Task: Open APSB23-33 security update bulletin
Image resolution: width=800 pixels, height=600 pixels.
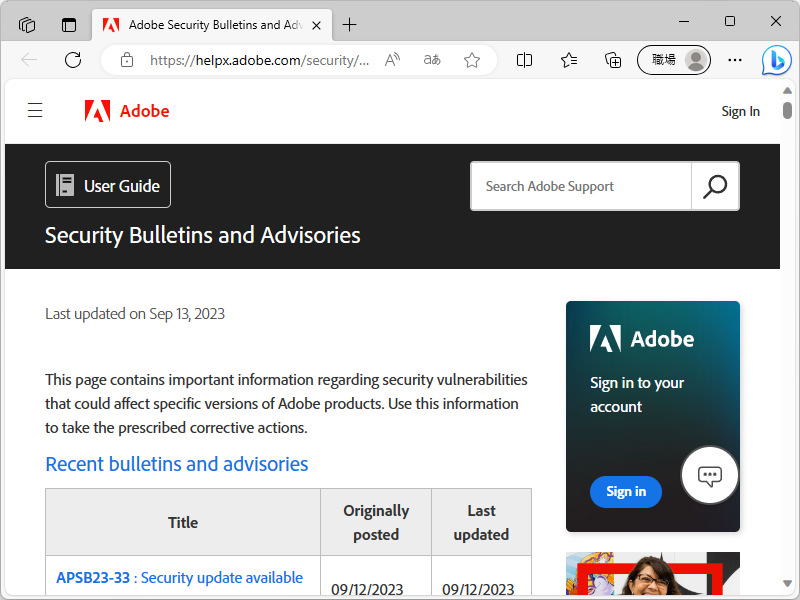Action: click(x=180, y=578)
